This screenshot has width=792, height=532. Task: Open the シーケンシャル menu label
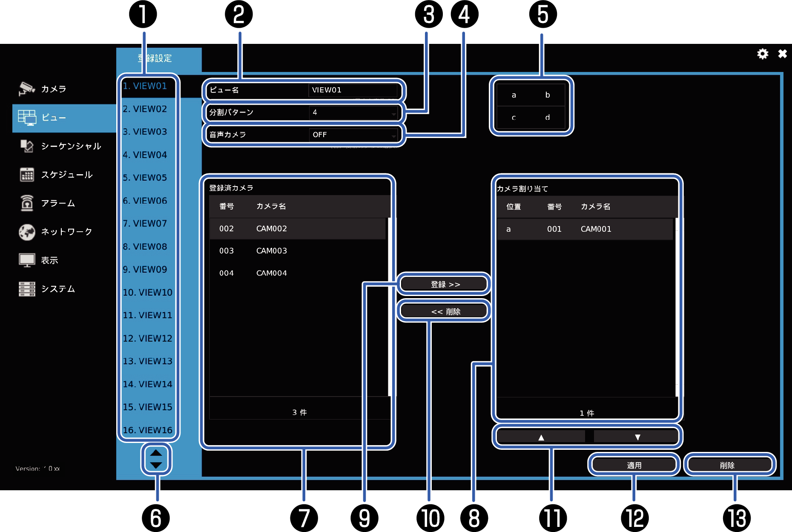(x=71, y=146)
